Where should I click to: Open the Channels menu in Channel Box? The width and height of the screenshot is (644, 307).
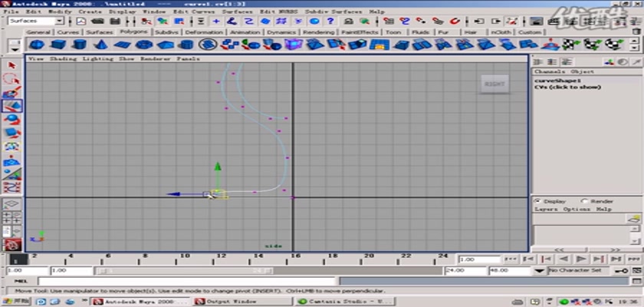click(x=550, y=71)
